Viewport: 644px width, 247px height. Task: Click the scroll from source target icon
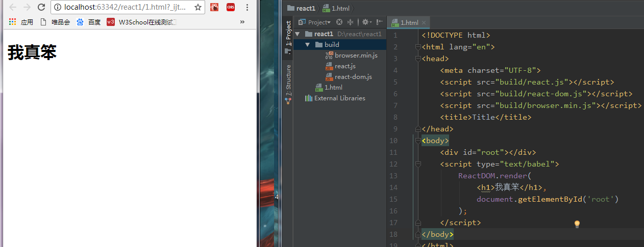point(338,22)
